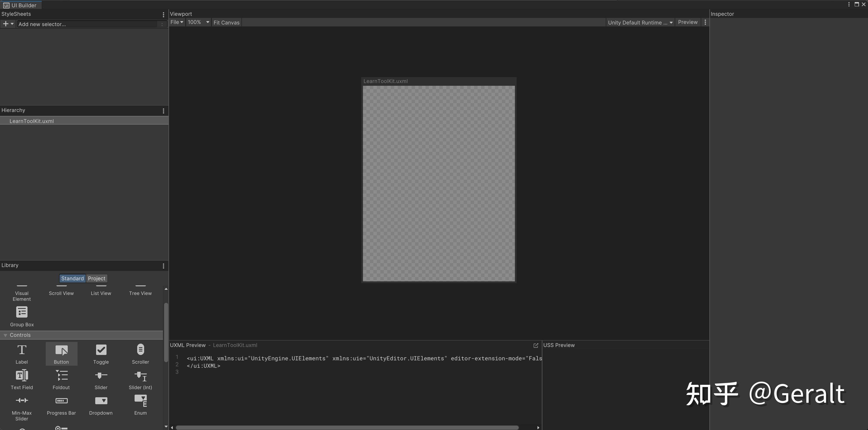Open UXML Preview in external editor

coord(535,345)
